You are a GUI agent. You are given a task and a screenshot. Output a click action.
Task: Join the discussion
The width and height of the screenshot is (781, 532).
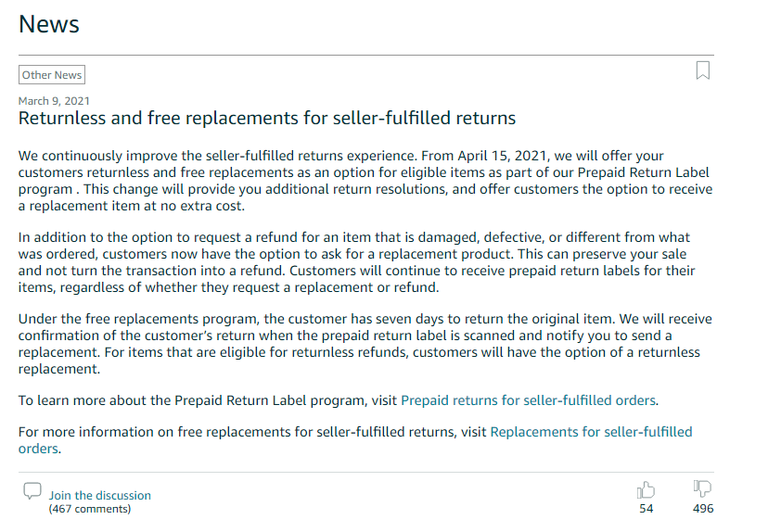99,495
